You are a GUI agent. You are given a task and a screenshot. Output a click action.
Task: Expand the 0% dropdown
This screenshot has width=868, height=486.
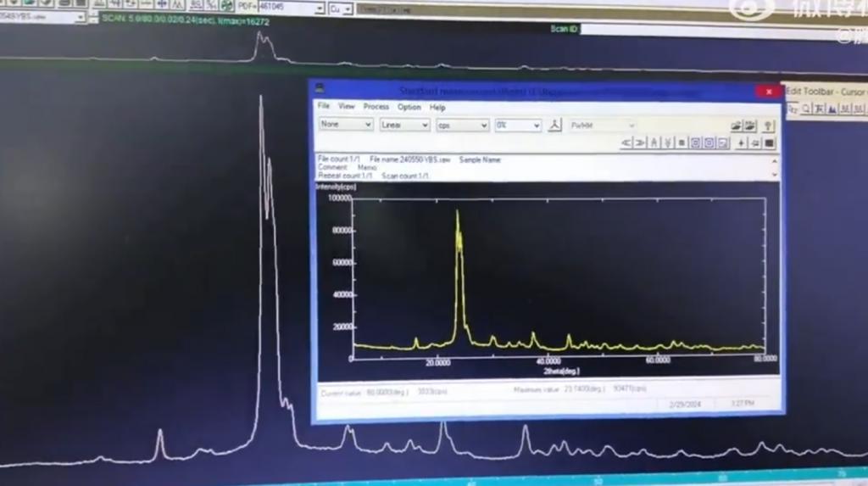coord(518,125)
